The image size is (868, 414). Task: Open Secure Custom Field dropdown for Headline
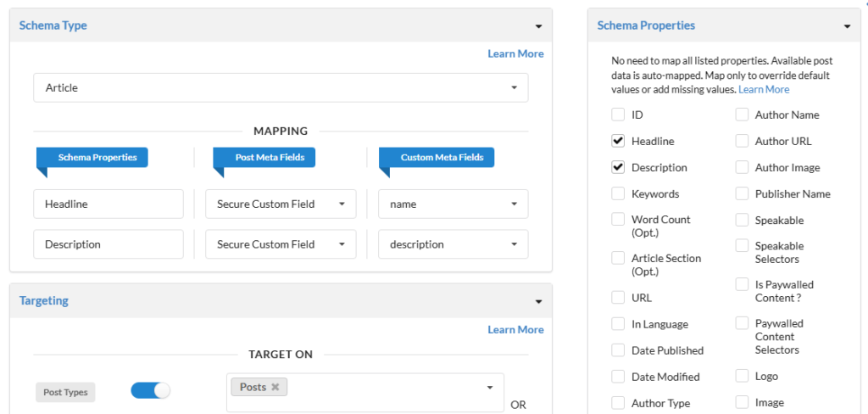click(x=280, y=204)
